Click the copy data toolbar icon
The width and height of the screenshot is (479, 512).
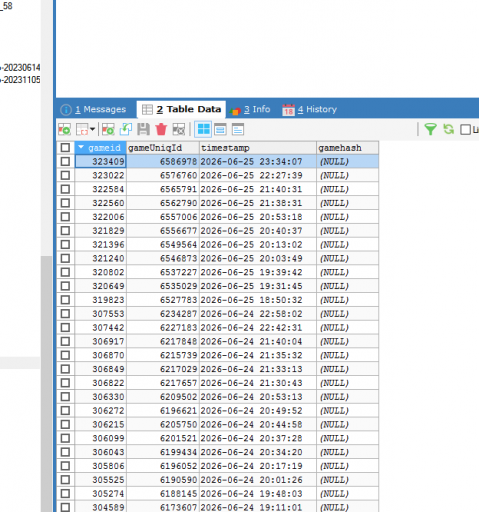point(82,129)
